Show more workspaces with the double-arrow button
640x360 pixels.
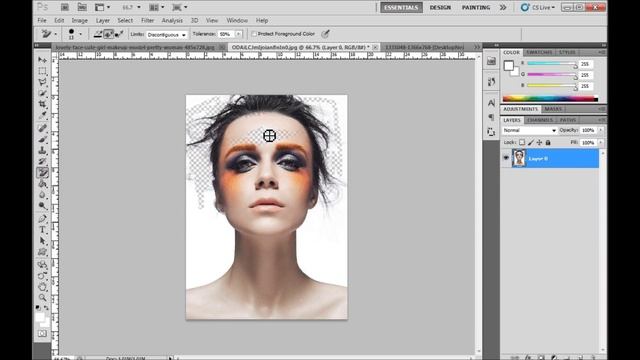503,7
